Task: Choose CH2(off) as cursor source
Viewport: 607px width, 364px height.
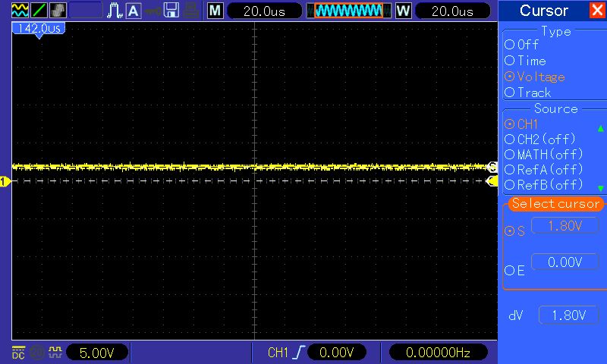Action: (x=510, y=140)
